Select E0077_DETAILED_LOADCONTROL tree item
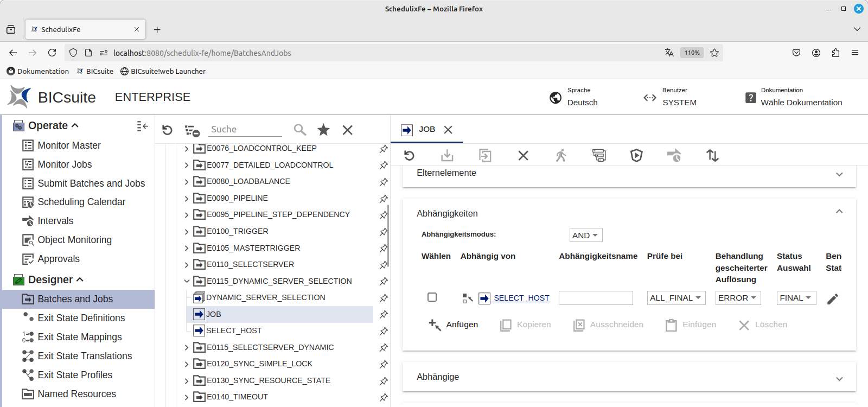The image size is (868, 407). point(270,165)
